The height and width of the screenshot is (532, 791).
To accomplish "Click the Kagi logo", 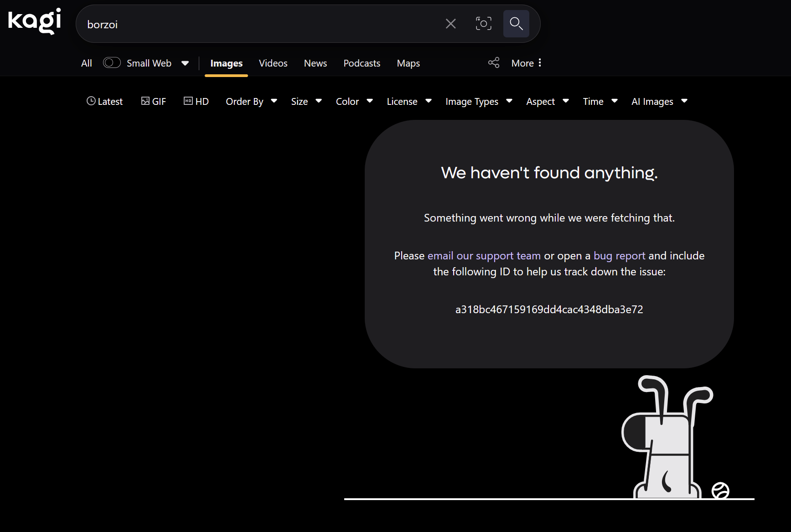I will point(35,21).
